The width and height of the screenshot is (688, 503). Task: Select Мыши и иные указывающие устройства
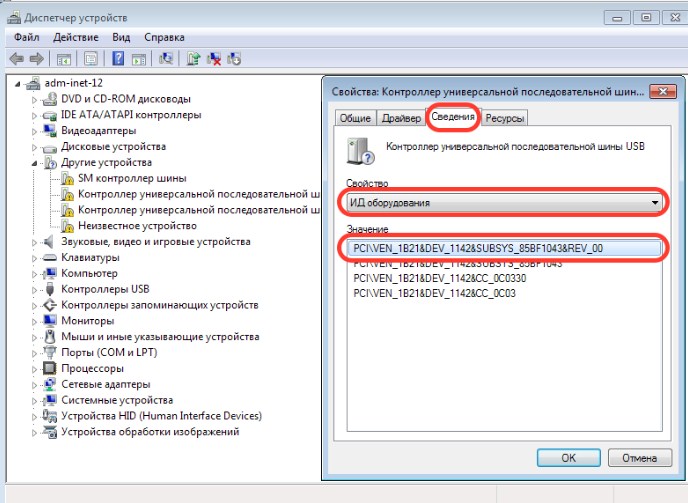click(x=160, y=337)
